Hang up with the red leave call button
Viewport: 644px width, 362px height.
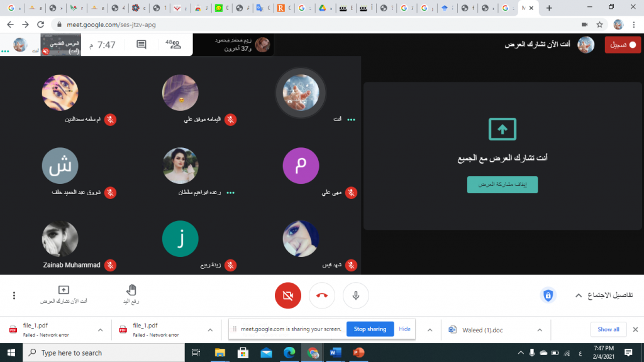click(x=321, y=295)
